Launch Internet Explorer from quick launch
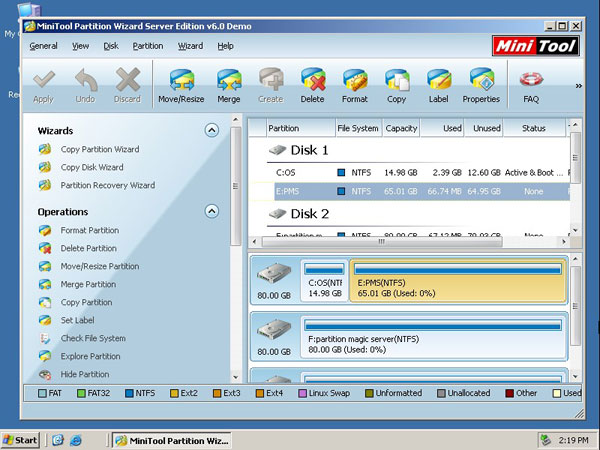 click(x=76, y=440)
